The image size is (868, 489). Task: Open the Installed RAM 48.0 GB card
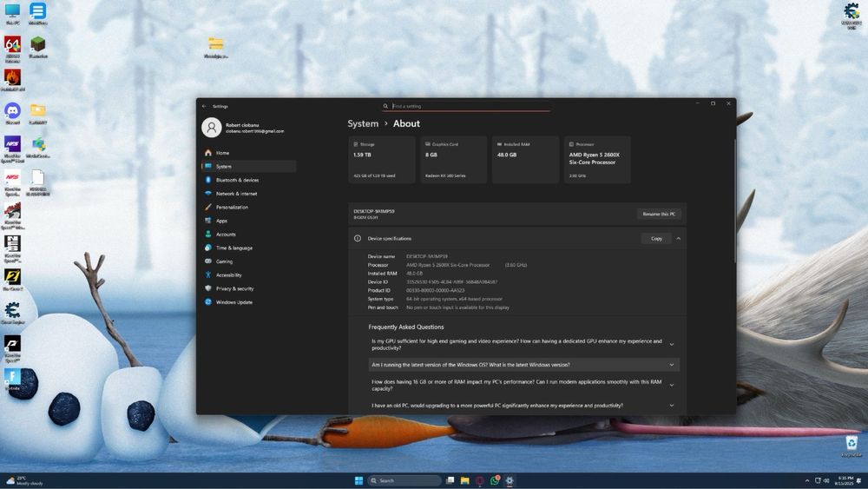click(x=526, y=160)
